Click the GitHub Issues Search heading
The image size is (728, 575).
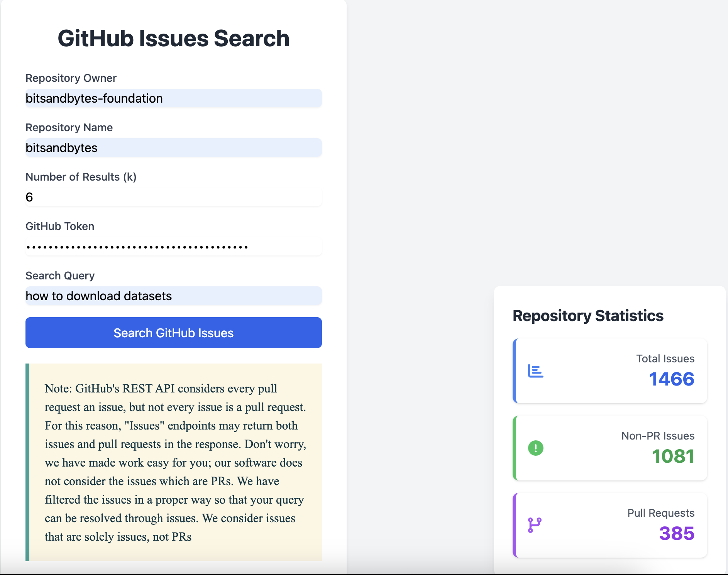[174, 39]
